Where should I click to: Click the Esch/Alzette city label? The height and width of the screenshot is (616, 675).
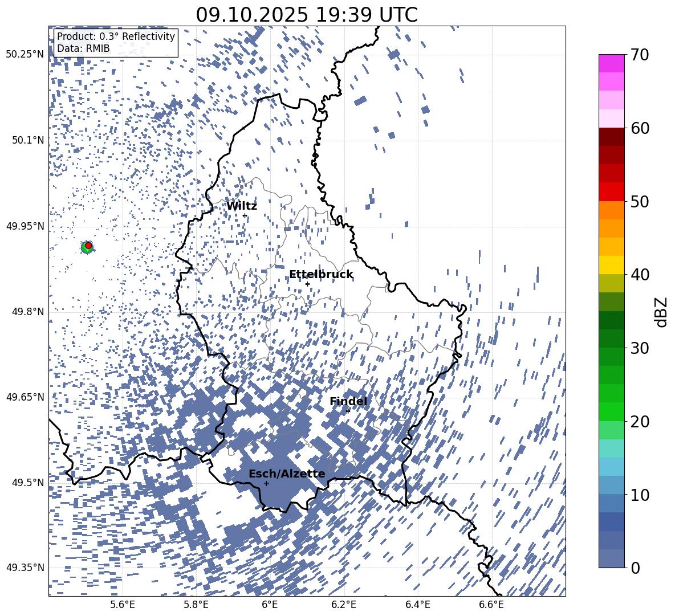pos(287,474)
